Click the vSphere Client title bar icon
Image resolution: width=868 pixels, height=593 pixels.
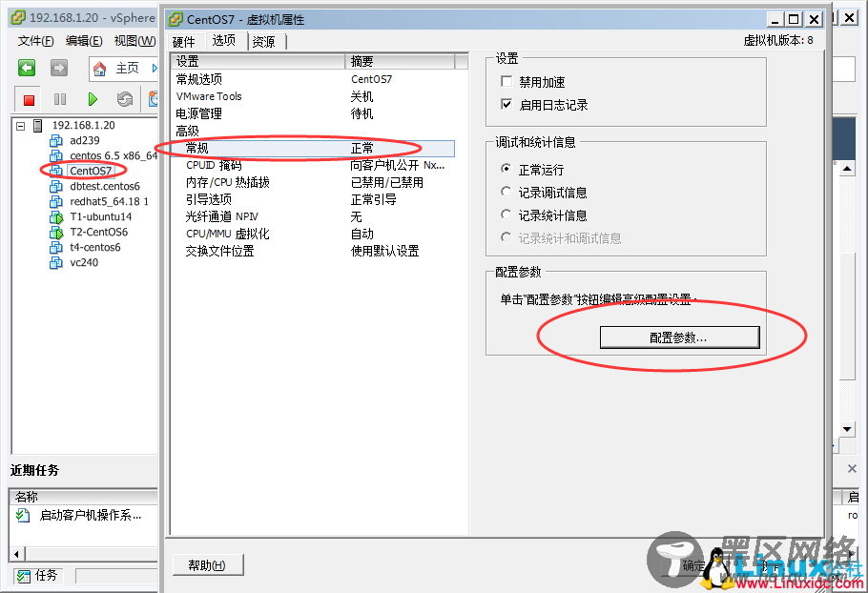pos(18,18)
